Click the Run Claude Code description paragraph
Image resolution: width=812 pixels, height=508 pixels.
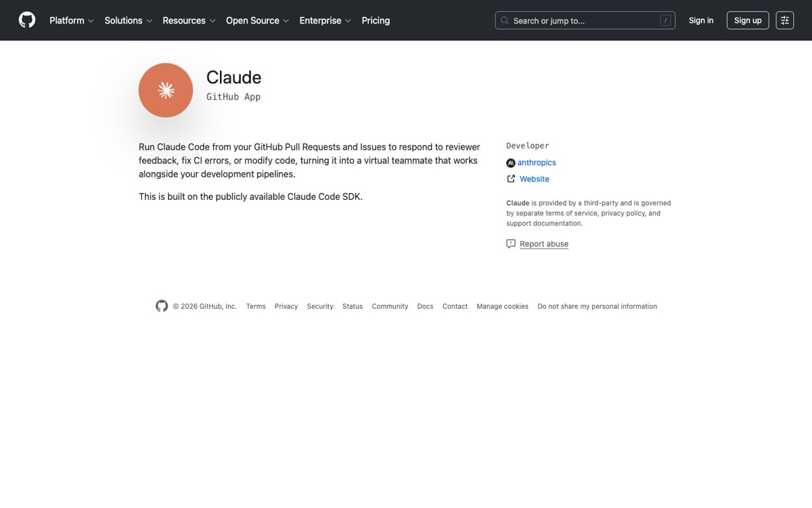point(309,161)
